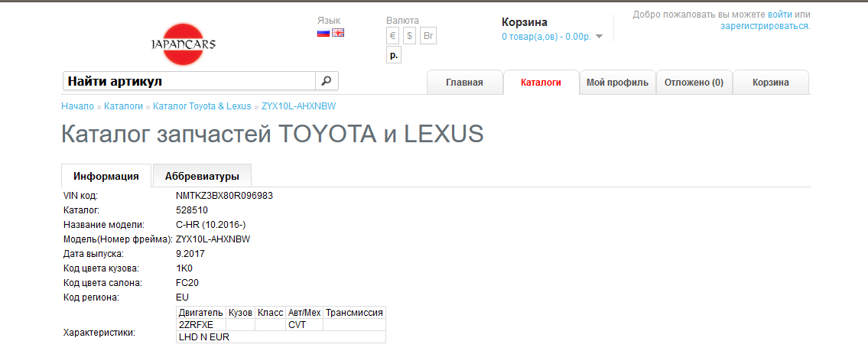Click Двигатель column header

click(x=201, y=313)
